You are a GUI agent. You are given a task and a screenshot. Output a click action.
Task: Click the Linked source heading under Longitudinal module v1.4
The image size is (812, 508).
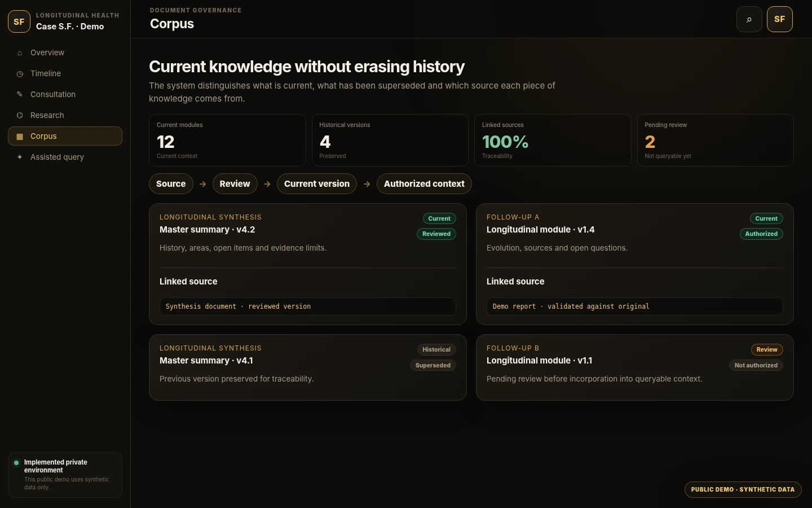[515, 282]
